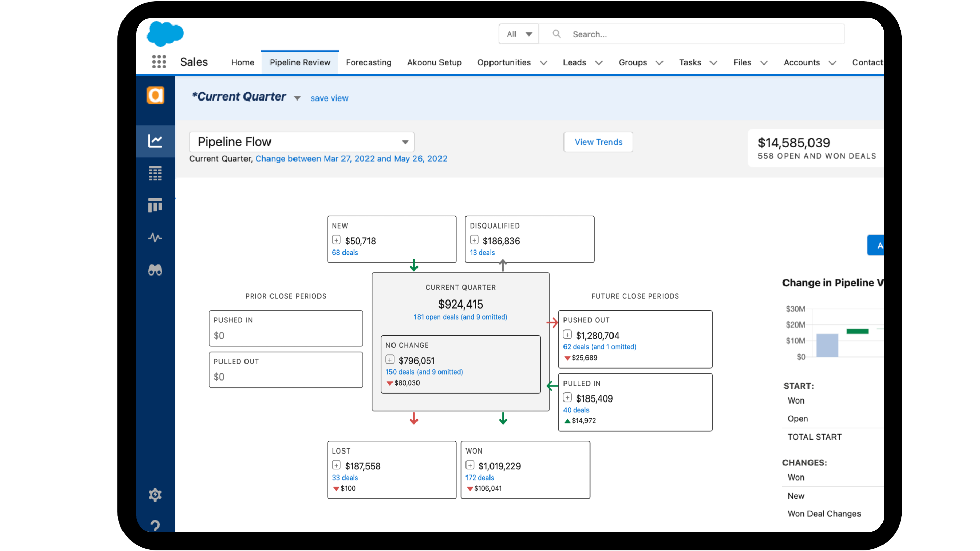Open the All search scope dropdown
Screen dimensions: 980x551
click(519, 34)
